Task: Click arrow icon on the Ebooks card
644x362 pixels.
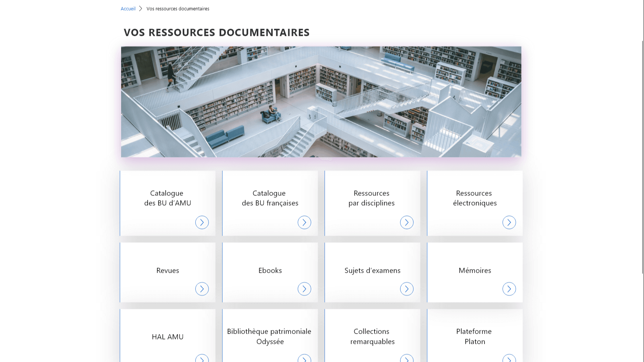Action: 304,289
